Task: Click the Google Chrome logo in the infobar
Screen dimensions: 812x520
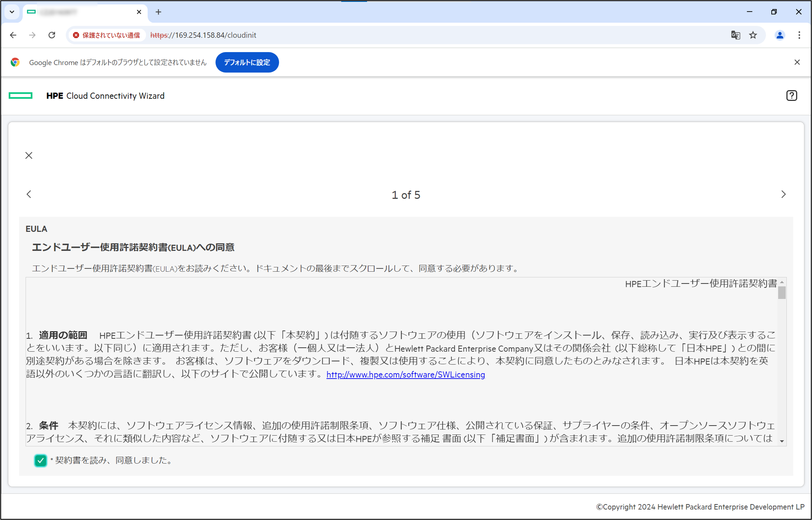Action: tap(15, 62)
